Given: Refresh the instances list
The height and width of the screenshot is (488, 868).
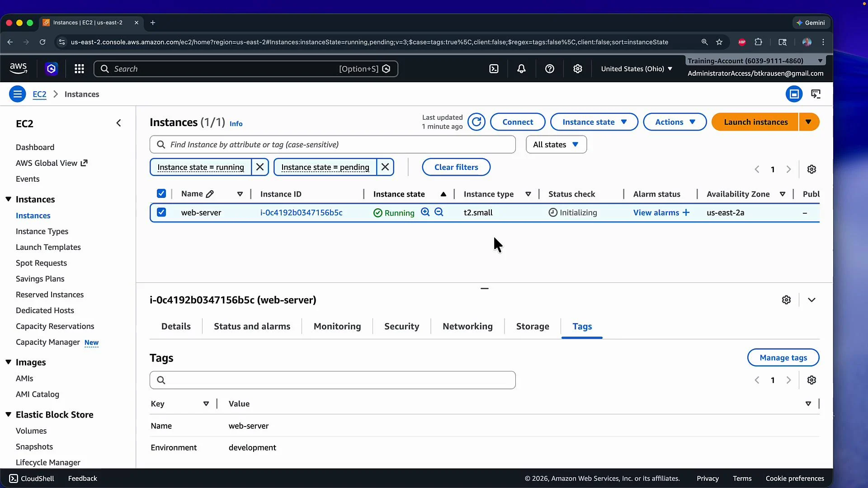Looking at the screenshot, I should 476,122.
